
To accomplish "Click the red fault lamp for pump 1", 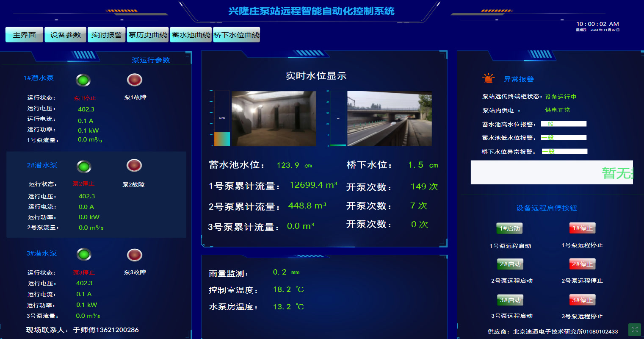I will 135,80.
